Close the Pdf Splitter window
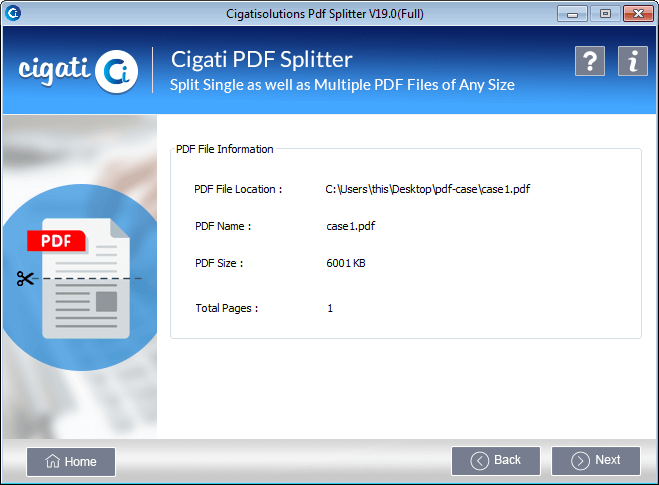Screen dimensions: 659x485 [x=638, y=14]
